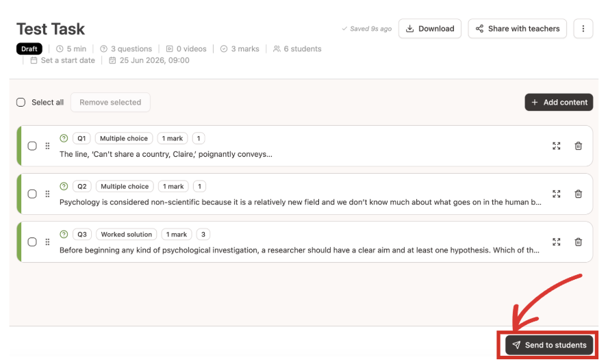Click the clock icon next to 5 min
This screenshot has height=364, width=608.
[x=60, y=49]
